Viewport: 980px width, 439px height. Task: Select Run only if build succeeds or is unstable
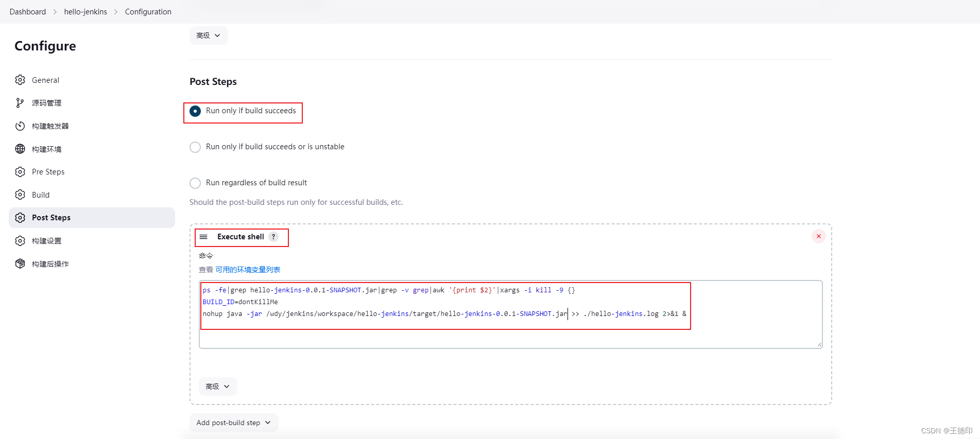click(195, 147)
